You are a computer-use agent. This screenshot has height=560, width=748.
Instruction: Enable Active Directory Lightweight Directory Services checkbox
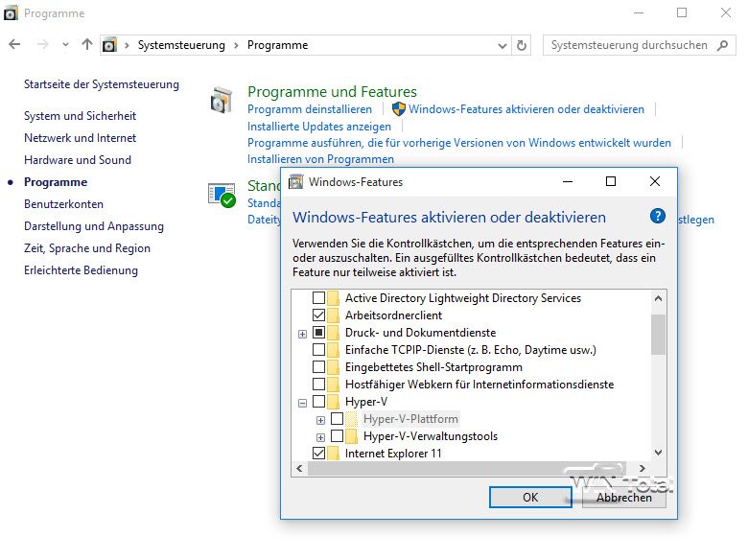point(318,298)
